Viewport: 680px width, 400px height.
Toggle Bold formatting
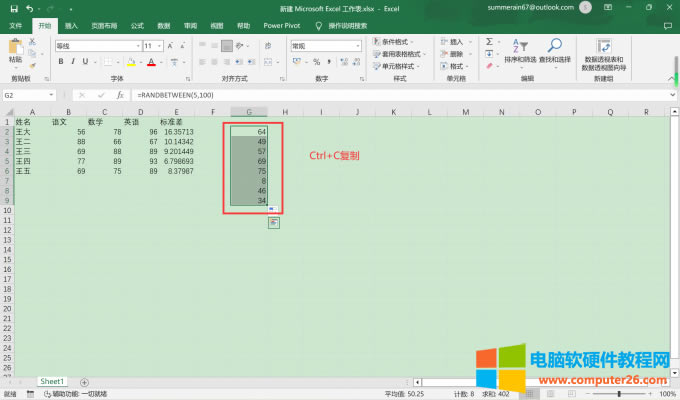tap(60, 61)
